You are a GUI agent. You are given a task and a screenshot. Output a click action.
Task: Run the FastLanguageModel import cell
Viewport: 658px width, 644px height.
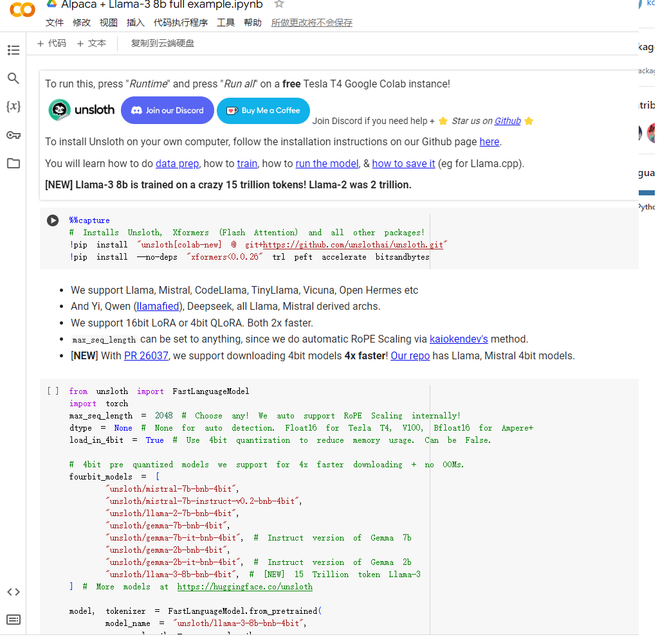click(x=53, y=391)
